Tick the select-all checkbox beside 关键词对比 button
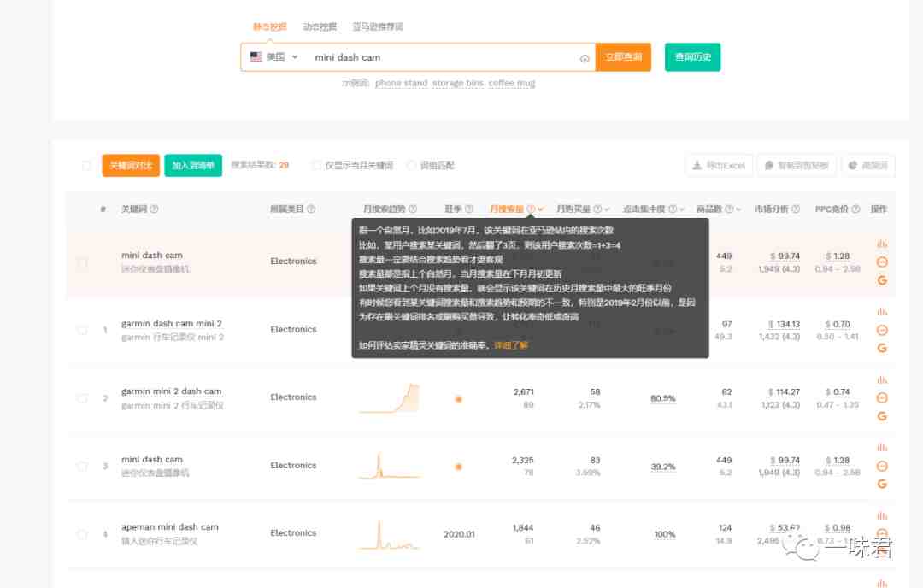Image resolution: width=923 pixels, height=588 pixels. [x=86, y=166]
